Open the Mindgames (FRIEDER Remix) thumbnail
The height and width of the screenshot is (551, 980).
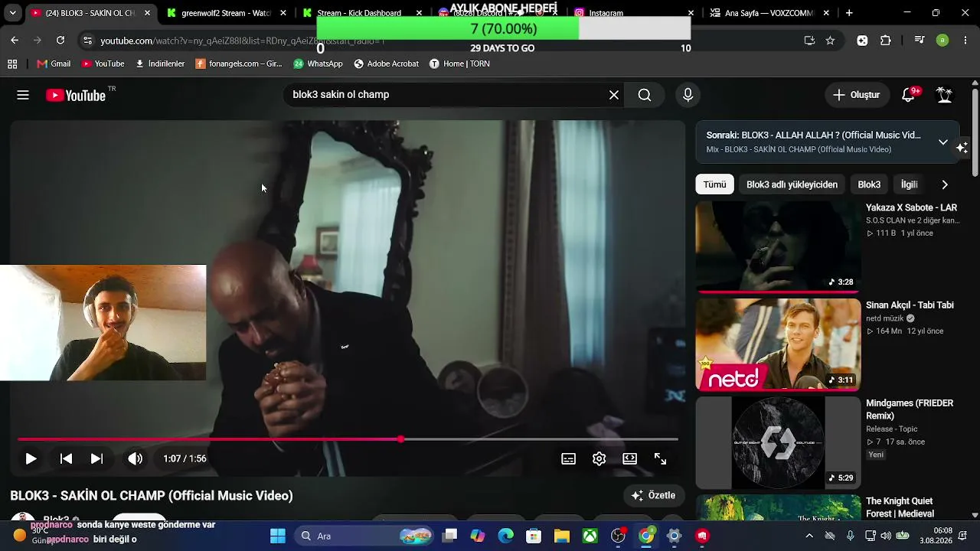point(778,442)
